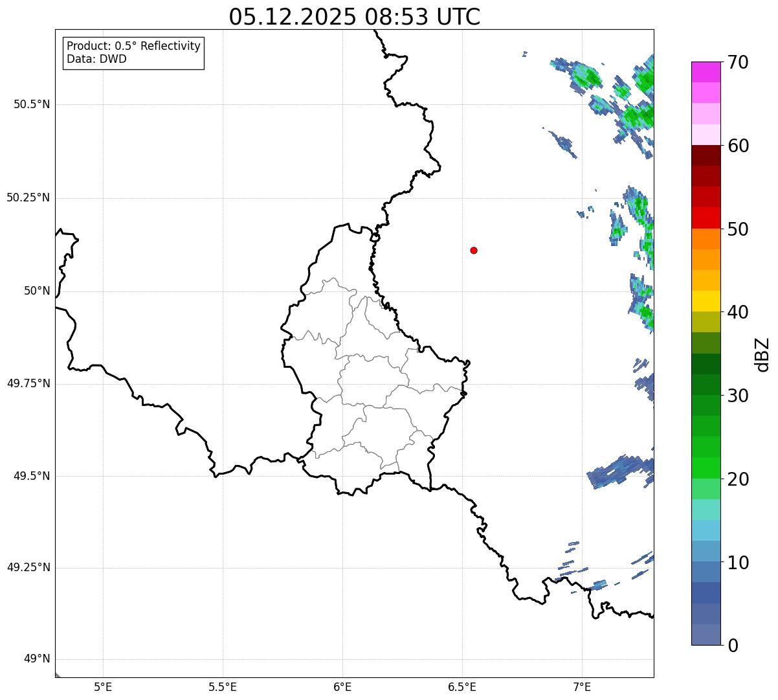
Task: Click the "Product: 0.5° Reflectivity" label
Action: (x=133, y=47)
